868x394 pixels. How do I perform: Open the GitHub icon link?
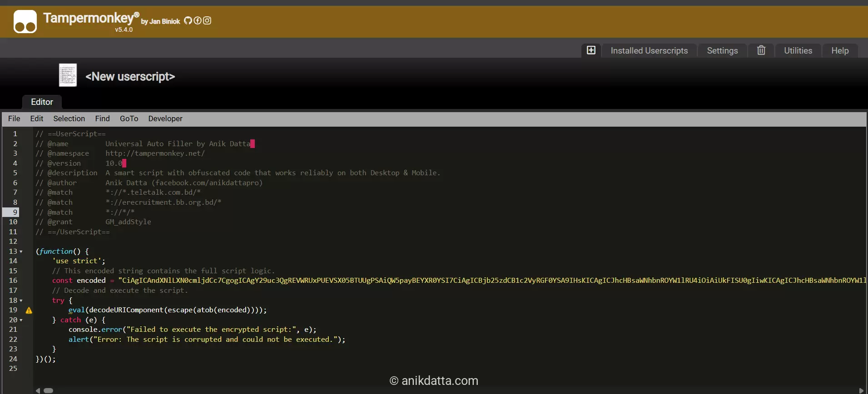188,20
